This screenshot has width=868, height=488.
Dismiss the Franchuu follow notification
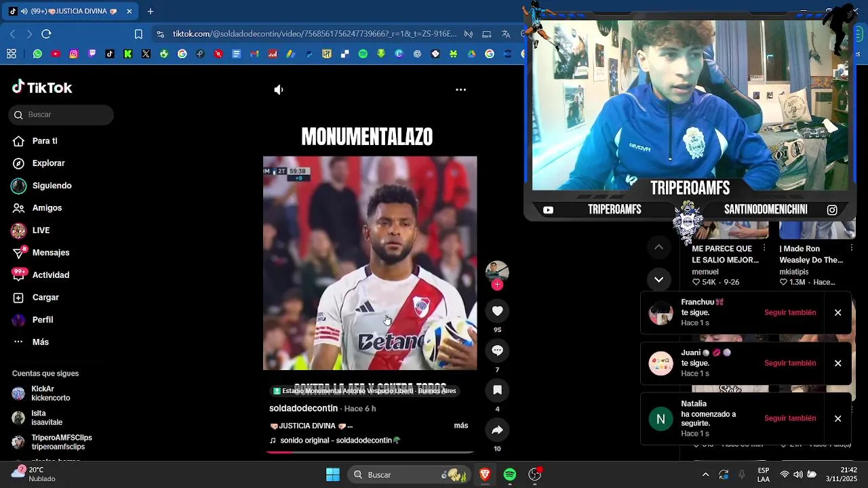click(837, 312)
